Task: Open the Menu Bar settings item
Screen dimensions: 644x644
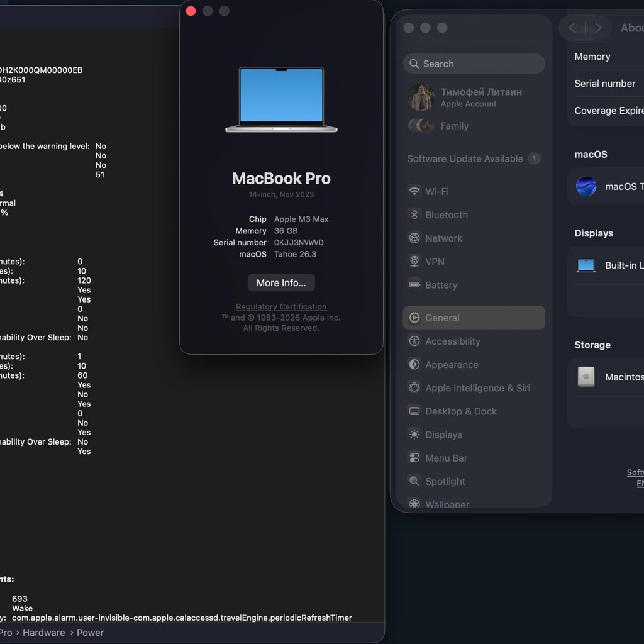Action: pos(474,458)
